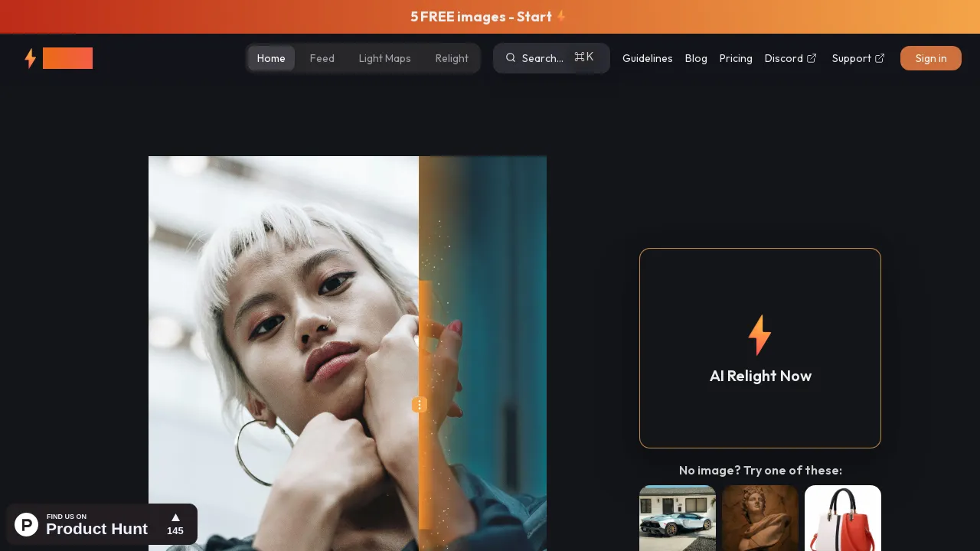Switch to the Feed tab
Image resolution: width=980 pixels, height=551 pixels.
point(322,58)
